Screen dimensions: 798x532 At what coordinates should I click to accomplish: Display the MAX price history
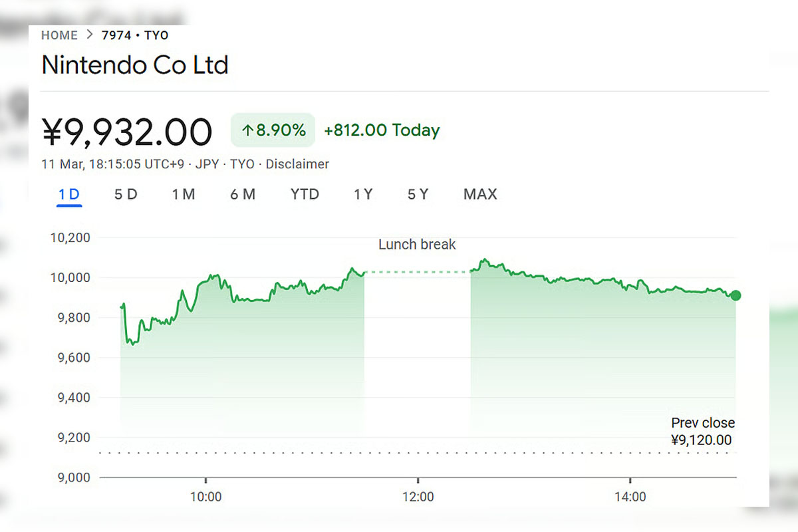coord(480,194)
